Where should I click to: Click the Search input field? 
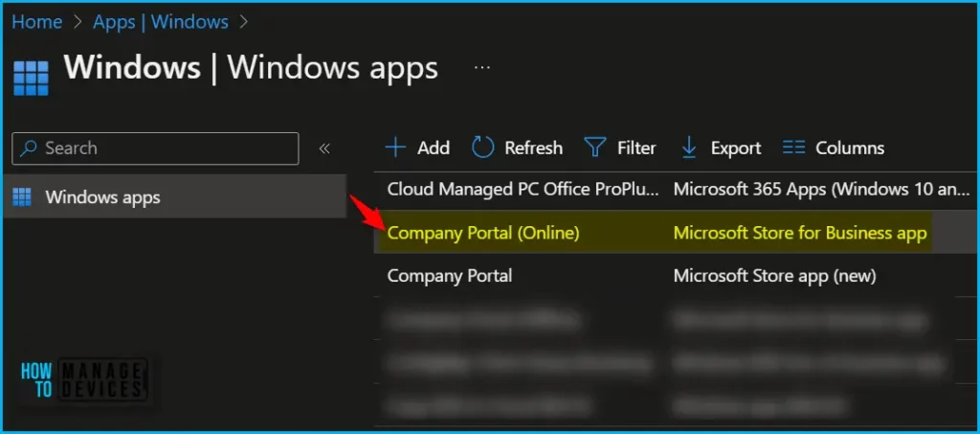tap(155, 148)
